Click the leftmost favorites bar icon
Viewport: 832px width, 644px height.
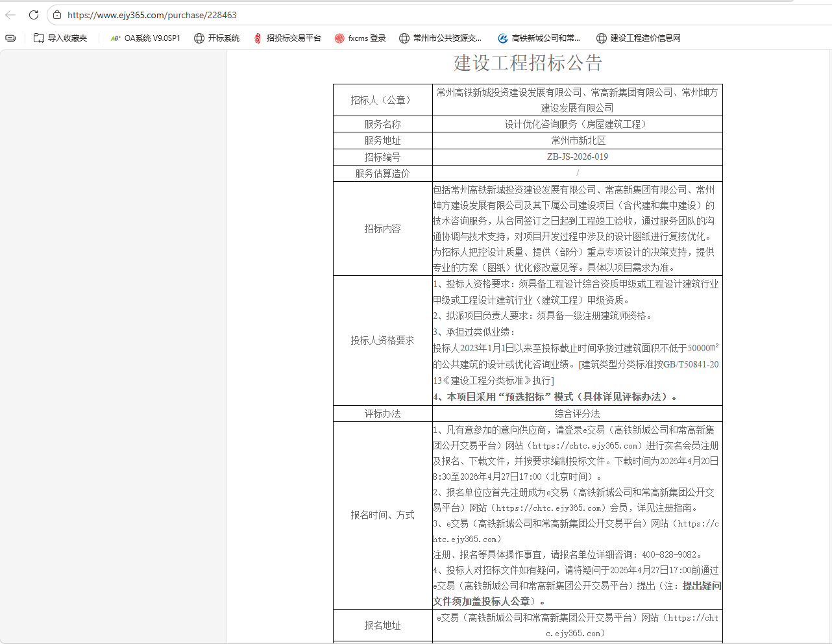pos(10,38)
